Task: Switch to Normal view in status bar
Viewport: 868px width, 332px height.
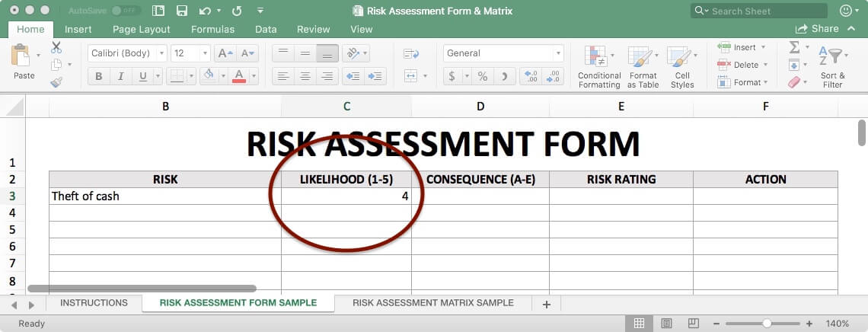Action: (639, 323)
